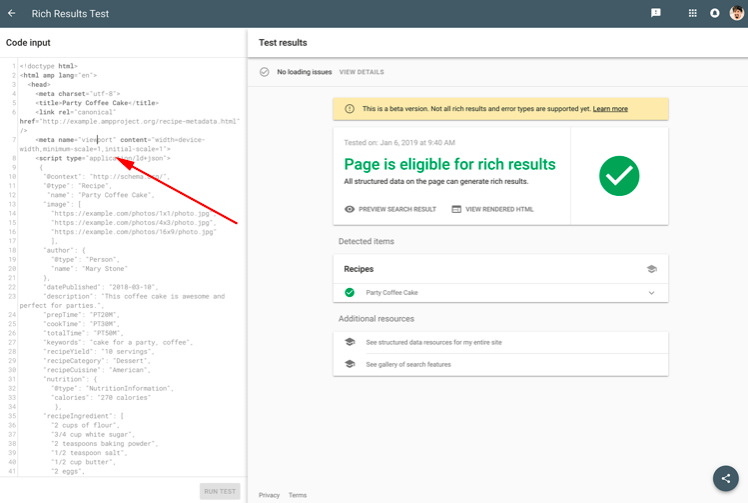Image resolution: width=748 pixels, height=503 pixels.
Task: Click the code line with "prepTime"
Action: tap(81, 314)
